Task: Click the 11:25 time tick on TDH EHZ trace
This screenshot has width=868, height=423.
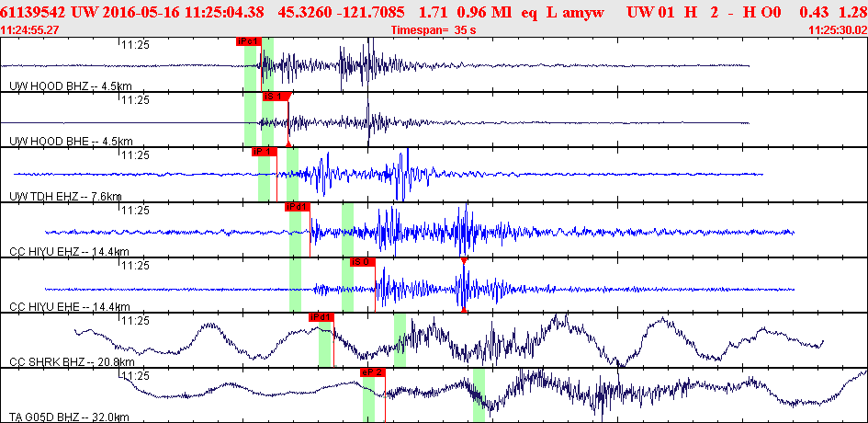Action: coord(136,155)
